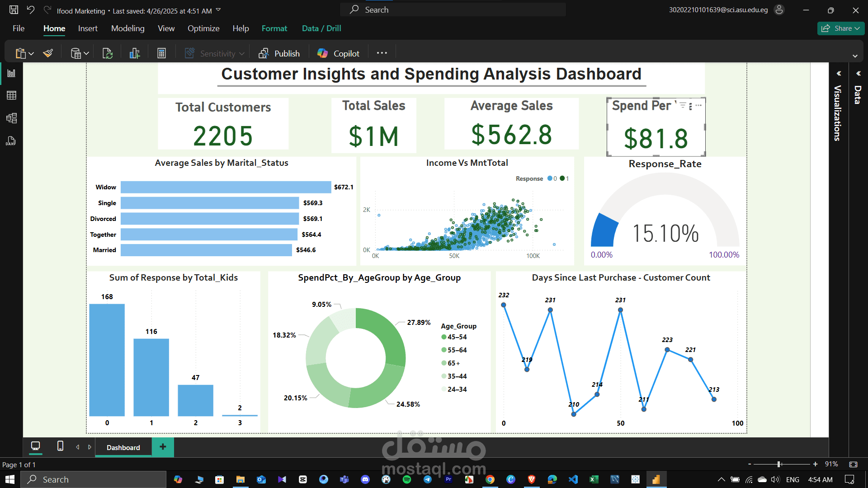
Task: Select the Widow bar in Marital Status chart
Action: point(226,187)
